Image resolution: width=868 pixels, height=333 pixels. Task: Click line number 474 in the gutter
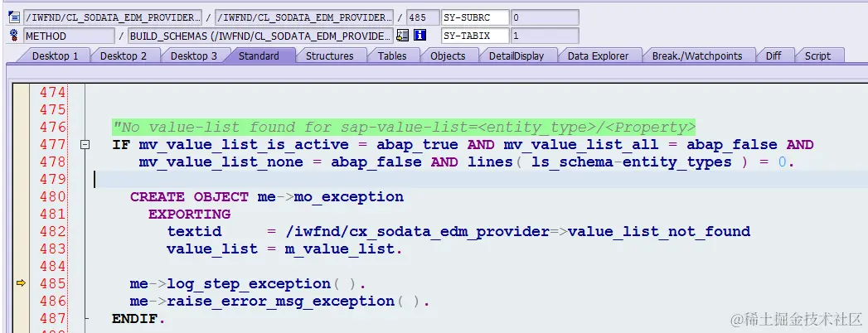(x=52, y=93)
